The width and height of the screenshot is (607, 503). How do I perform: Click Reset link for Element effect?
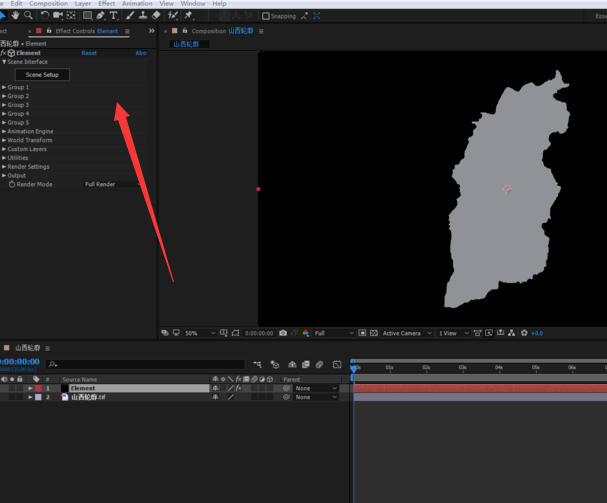pyautogui.click(x=89, y=53)
